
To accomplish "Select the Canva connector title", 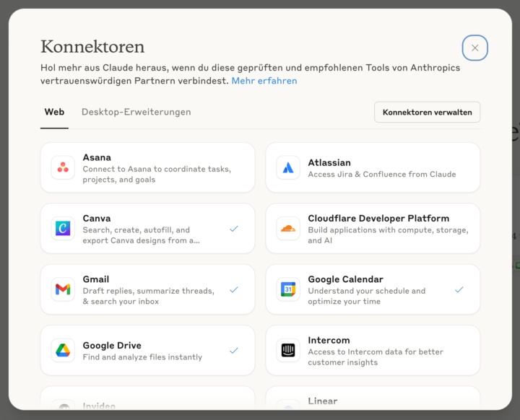I will click(x=97, y=219).
